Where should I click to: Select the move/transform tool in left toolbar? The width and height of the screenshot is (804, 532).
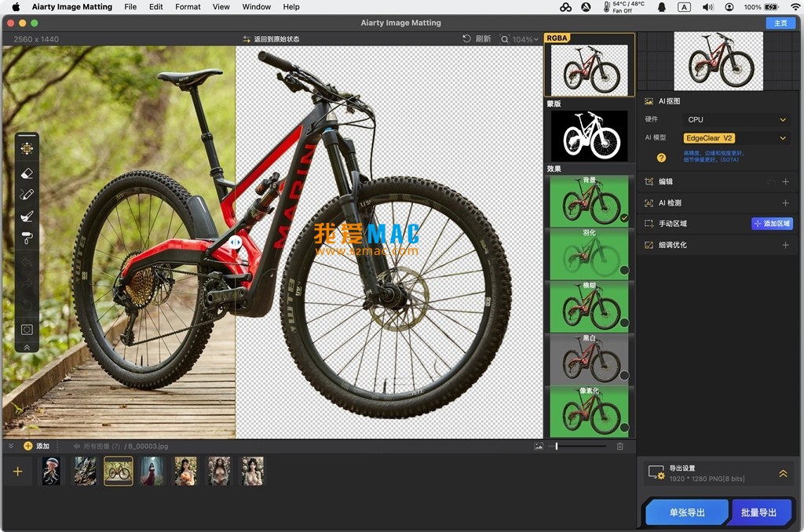click(x=27, y=148)
